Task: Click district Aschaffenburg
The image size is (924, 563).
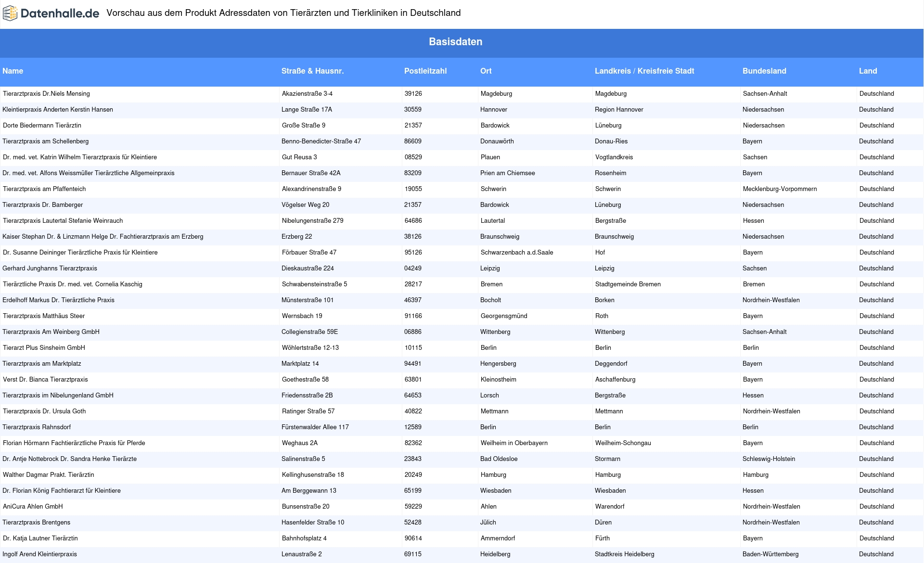Action: [x=616, y=380]
